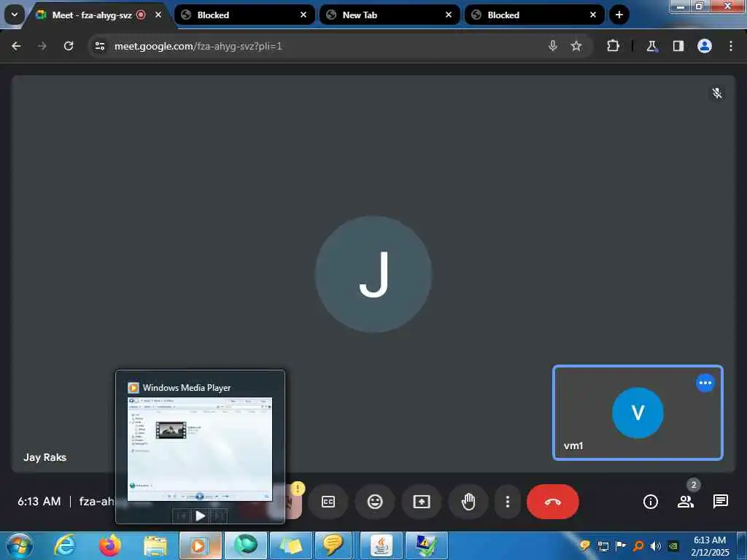Play media in Windows Media Player preview
This screenshot has width=747, height=560.
point(200,516)
